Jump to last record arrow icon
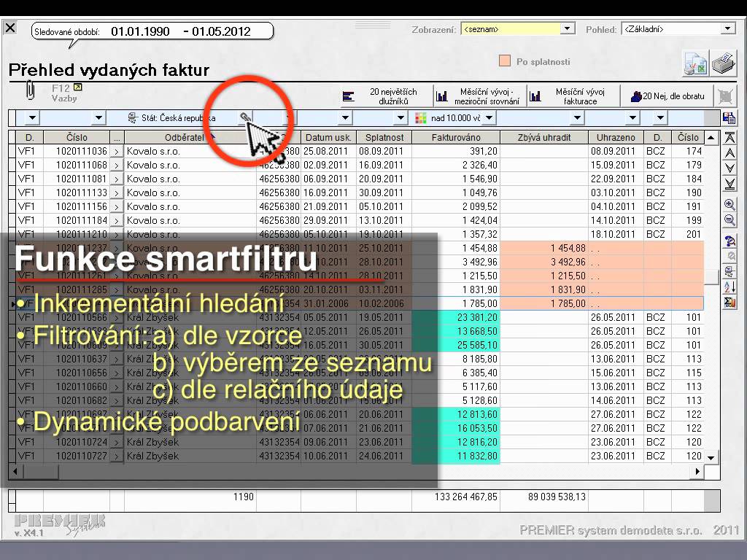The height and width of the screenshot is (560, 747). click(729, 183)
